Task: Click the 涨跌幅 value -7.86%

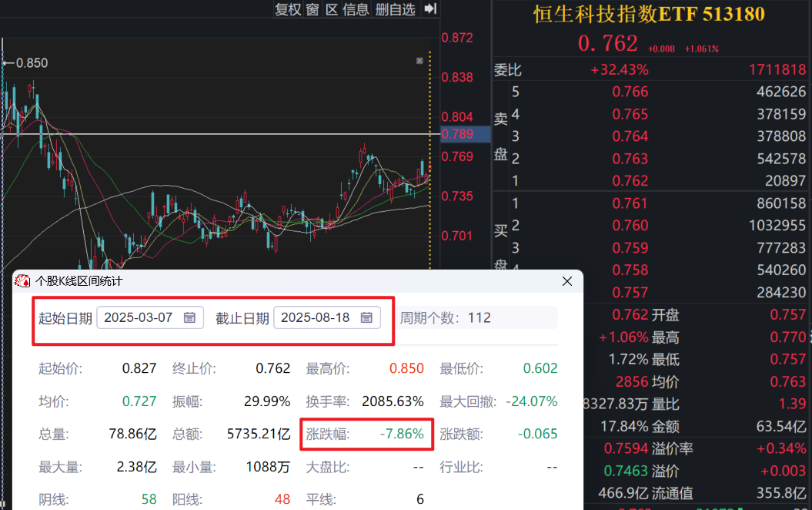Action: coord(402,434)
